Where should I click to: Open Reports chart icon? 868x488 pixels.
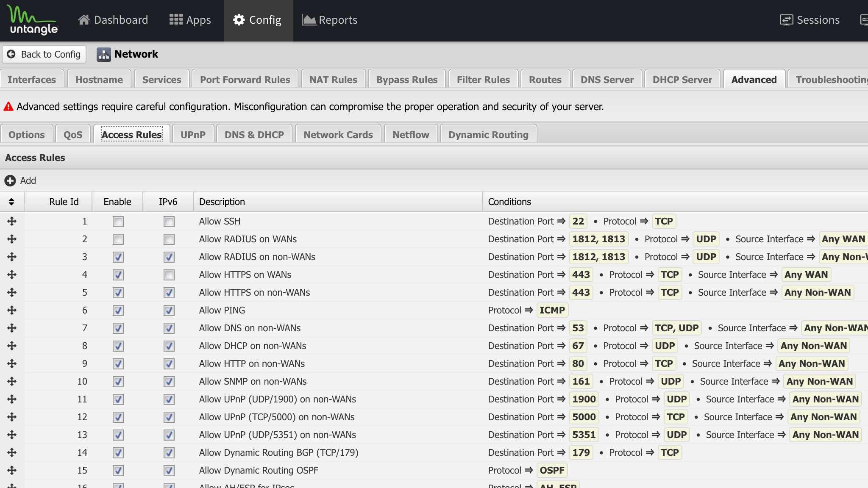(x=309, y=20)
